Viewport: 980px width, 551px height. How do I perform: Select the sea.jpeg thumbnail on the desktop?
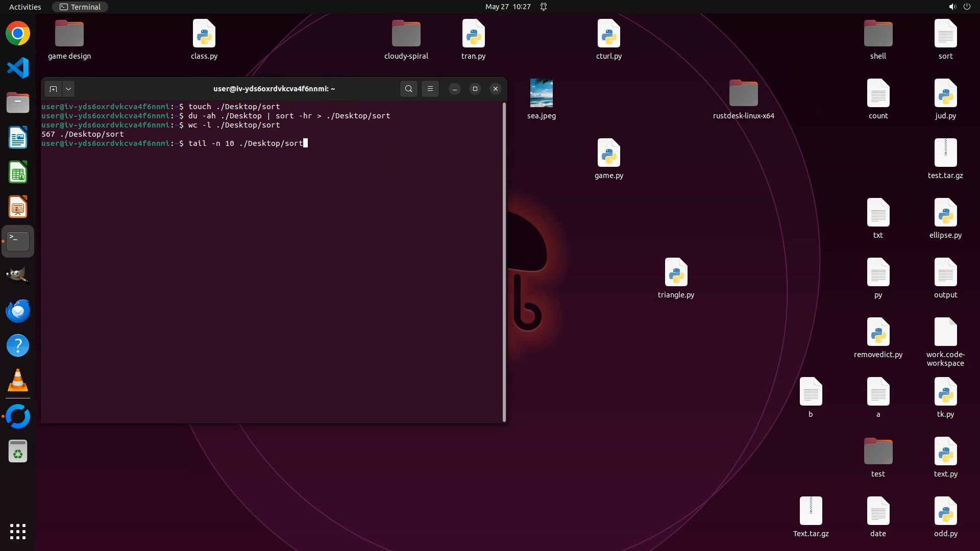coord(541,93)
